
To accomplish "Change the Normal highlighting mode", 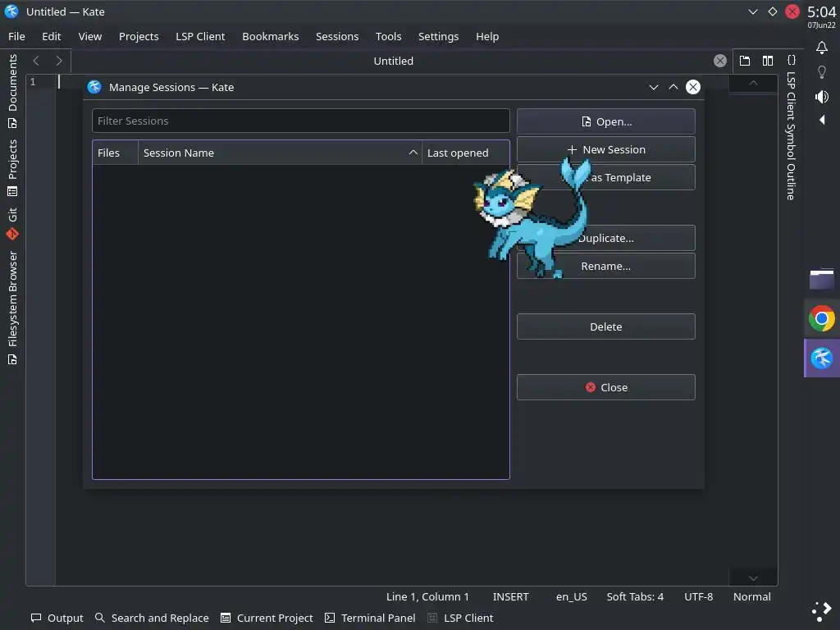I will point(752,597).
